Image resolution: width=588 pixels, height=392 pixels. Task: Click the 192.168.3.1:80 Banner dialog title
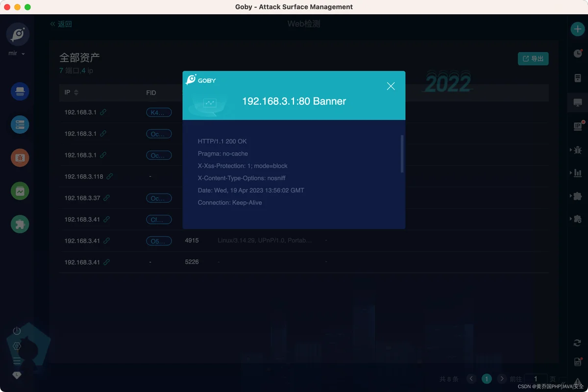294,101
